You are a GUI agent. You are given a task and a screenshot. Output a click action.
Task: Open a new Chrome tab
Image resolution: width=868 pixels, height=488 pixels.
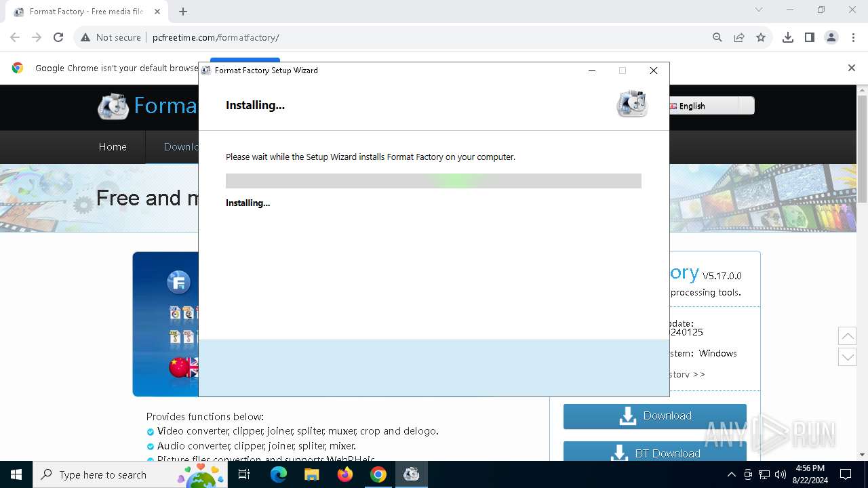tap(183, 12)
